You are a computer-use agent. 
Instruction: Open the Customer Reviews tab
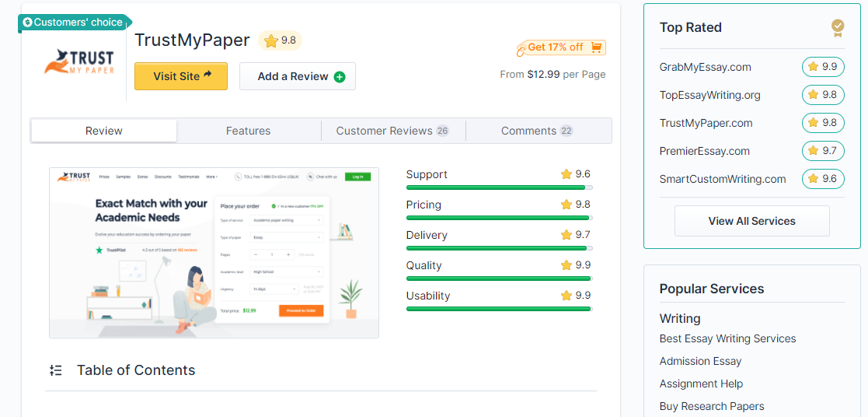[393, 131]
